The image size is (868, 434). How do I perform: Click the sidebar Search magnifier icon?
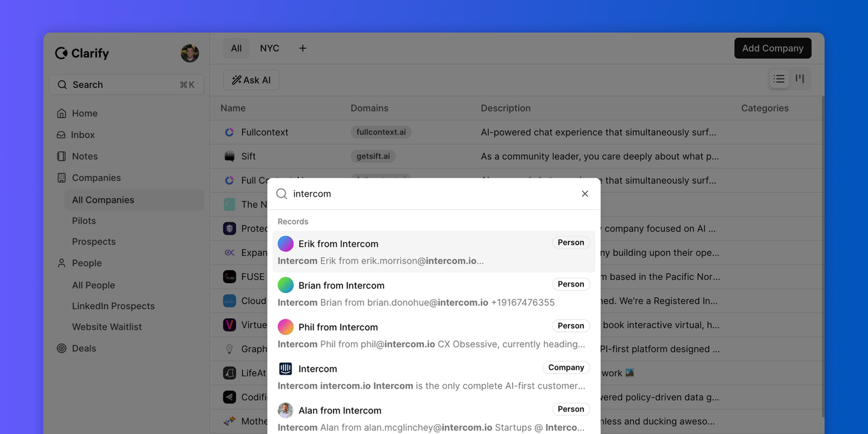click(62, 85)
